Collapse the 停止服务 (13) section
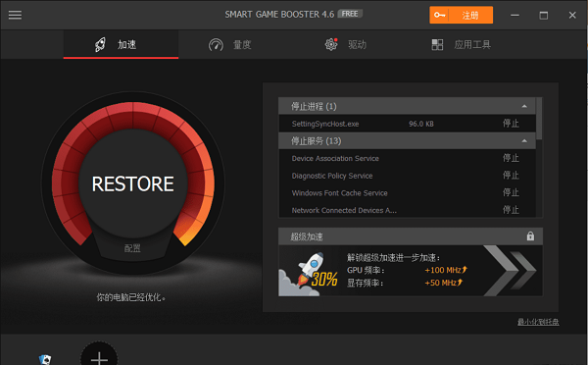This screenshot has width=588, height=365. [524, 141]
